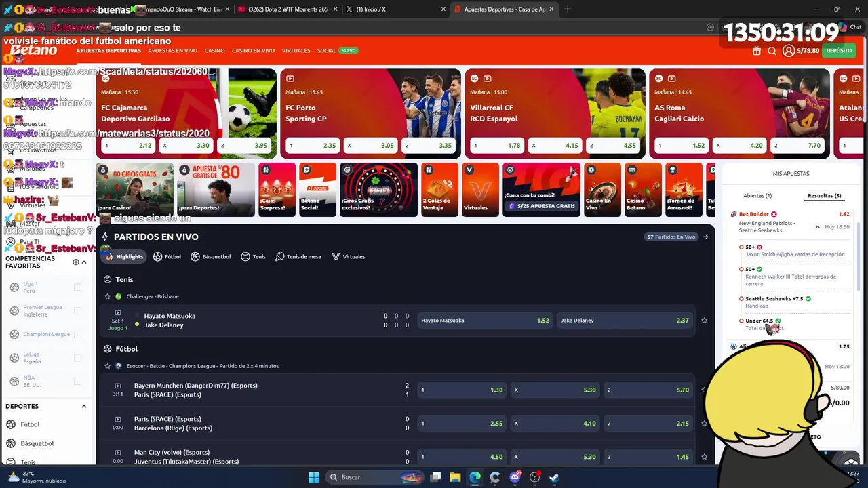Check the NBA EE. UU. checkbox

(77, 382)
